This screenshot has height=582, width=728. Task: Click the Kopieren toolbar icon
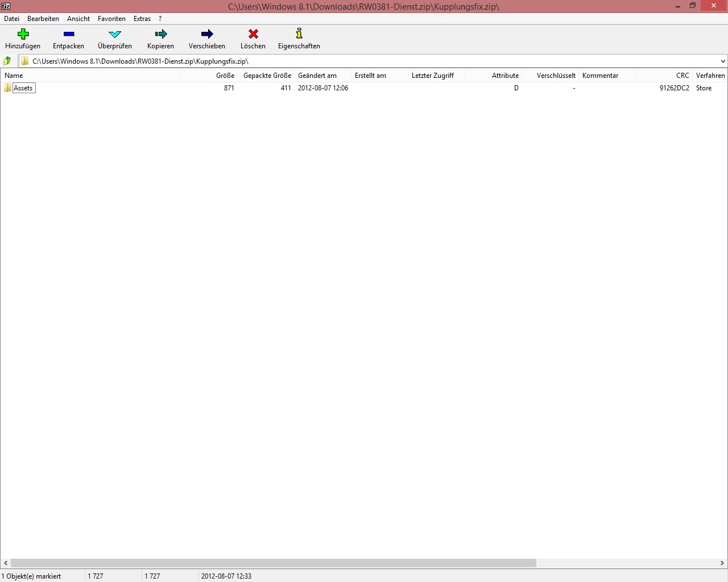coord(161,34)
